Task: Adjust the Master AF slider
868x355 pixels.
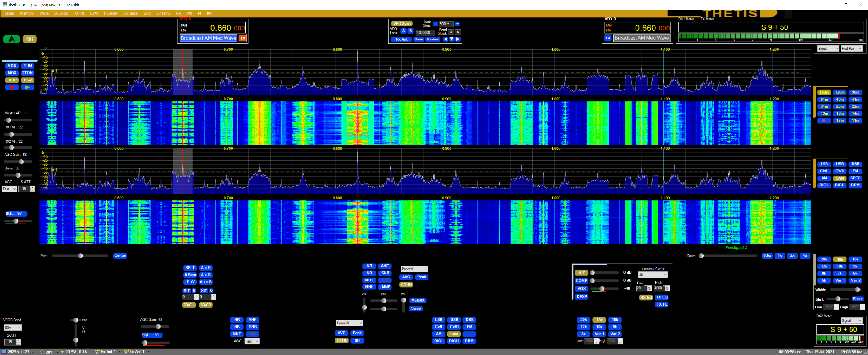Action: pyautogui.click(x=9, y=120)
